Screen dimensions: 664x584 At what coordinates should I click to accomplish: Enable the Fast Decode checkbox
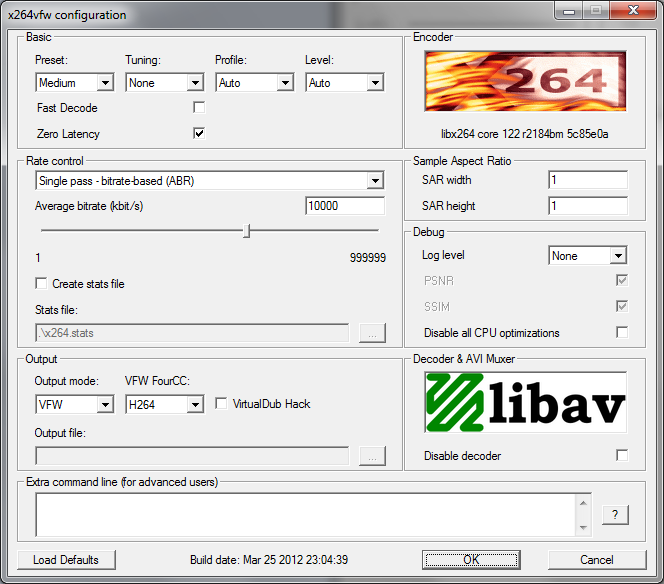(x=199, y=108)
